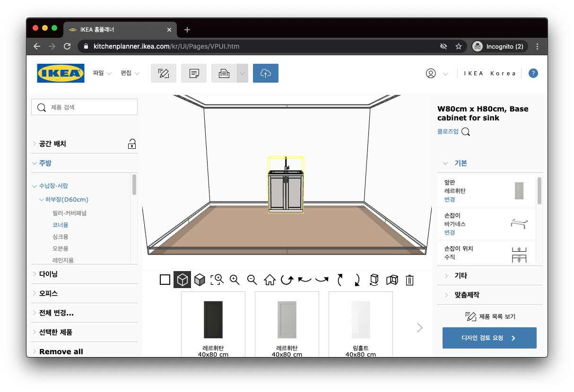
Task: Click the 앞판 레르휘탄 door thumbnail
Action: point(519,191)
